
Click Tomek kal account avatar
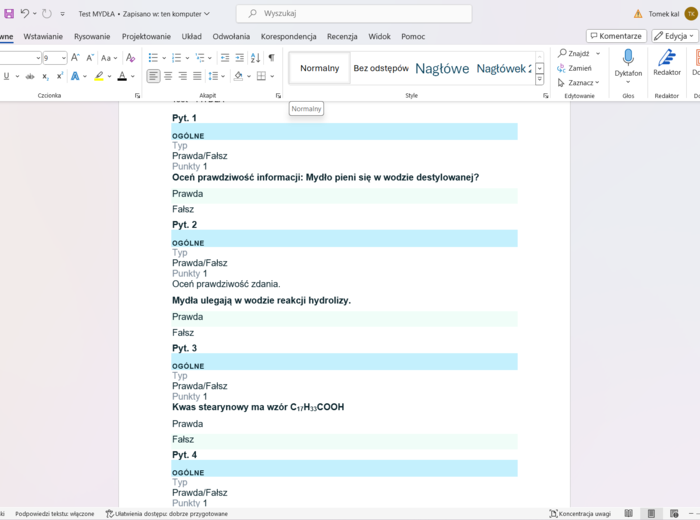(691, 14)
